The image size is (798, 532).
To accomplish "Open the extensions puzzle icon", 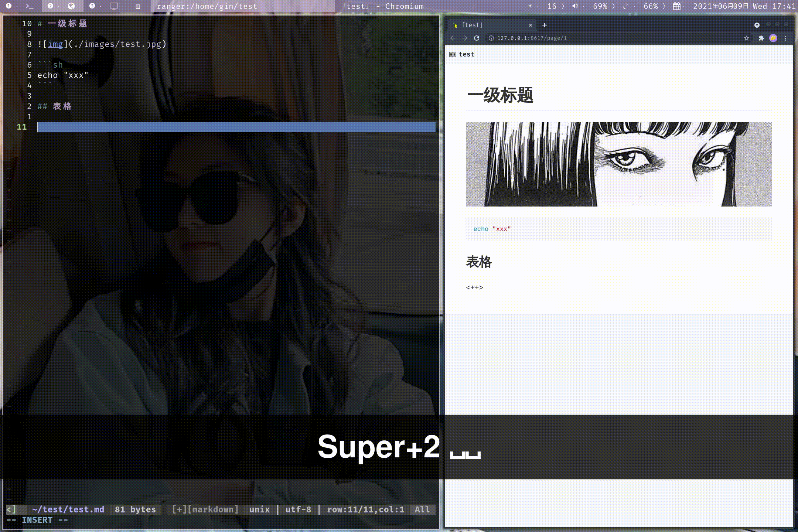I will (x=761, y=38).
